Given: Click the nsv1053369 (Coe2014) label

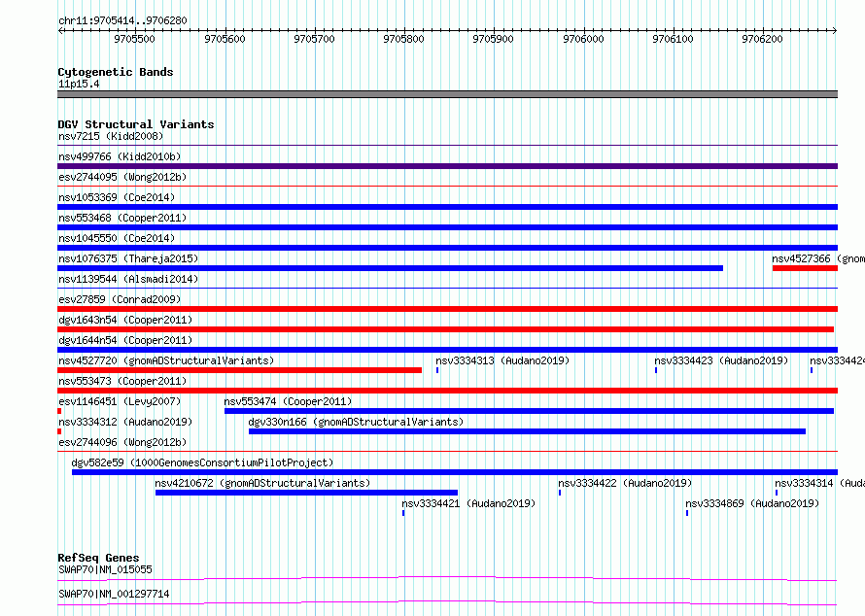Looking at the screenshot, I should pyautogui.click(x=117, y=197).
